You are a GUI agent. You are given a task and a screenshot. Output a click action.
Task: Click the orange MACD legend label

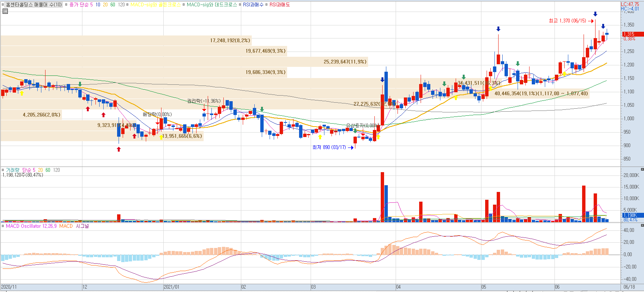66,226
